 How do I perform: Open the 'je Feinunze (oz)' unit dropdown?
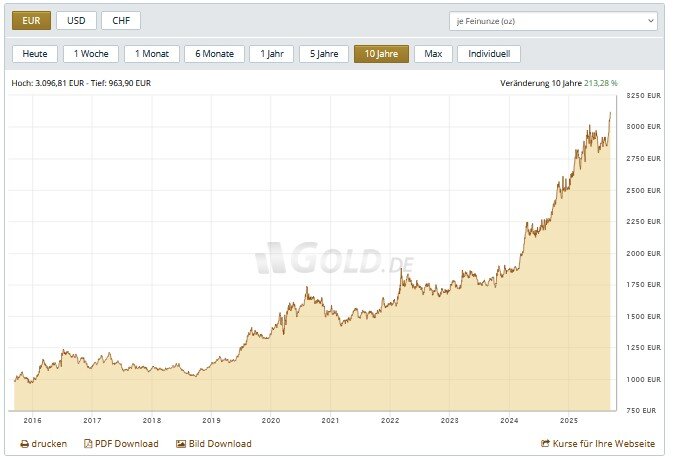(553, 20)
